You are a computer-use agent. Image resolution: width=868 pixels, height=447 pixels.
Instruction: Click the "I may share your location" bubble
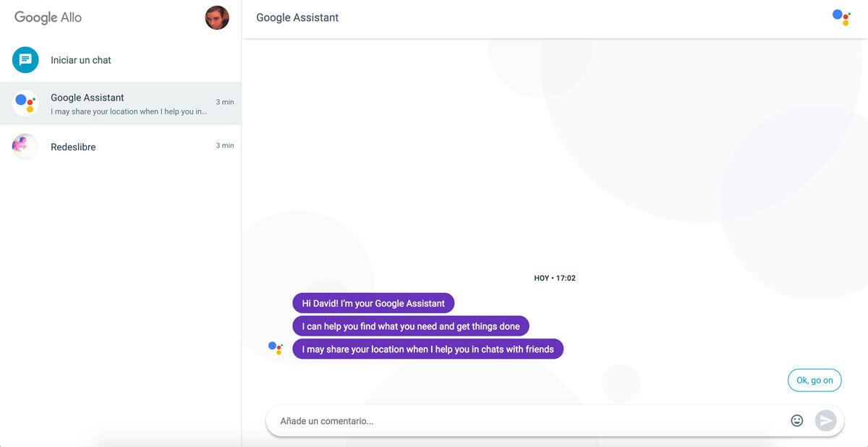427,349
